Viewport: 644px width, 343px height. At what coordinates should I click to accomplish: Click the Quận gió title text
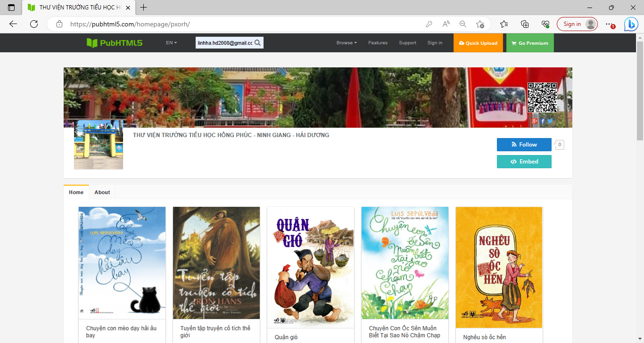(x=286, y=337)
